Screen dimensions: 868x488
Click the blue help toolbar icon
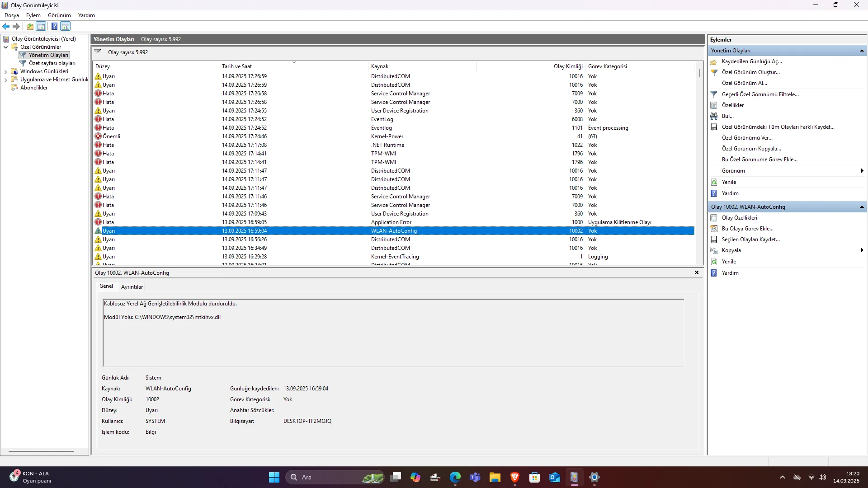pos(54,26)
